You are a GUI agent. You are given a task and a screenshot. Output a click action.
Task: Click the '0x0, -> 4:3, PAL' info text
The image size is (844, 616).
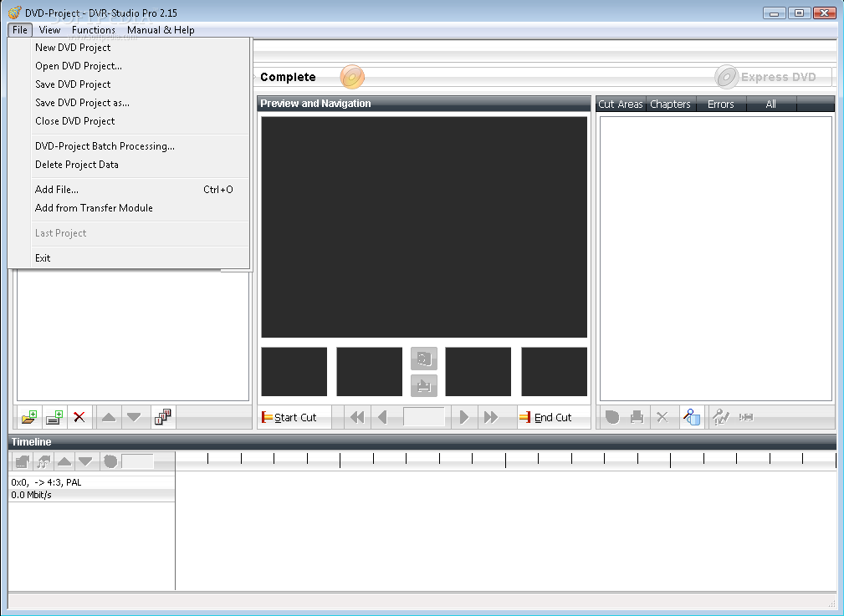coord(46,482)
